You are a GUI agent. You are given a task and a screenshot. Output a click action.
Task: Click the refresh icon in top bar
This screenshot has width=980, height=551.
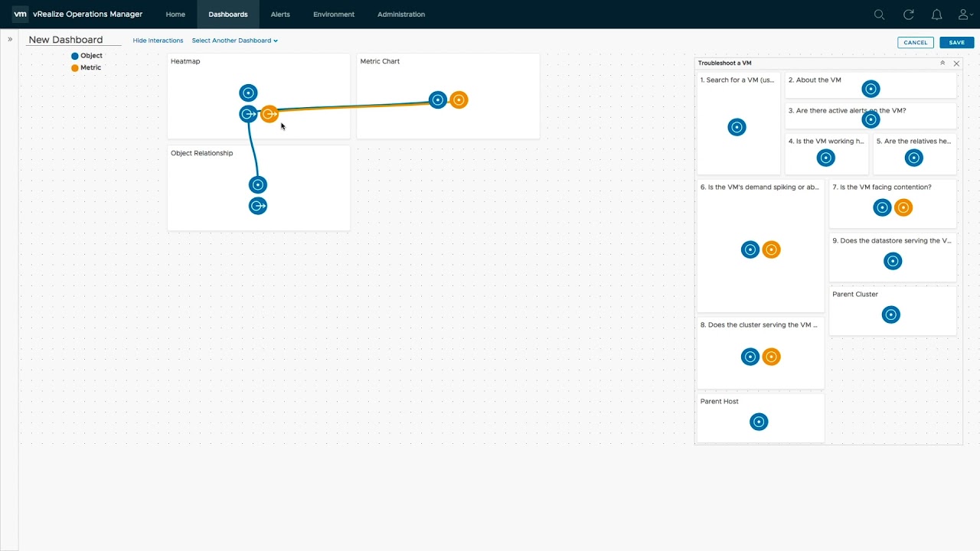[908, 15]
